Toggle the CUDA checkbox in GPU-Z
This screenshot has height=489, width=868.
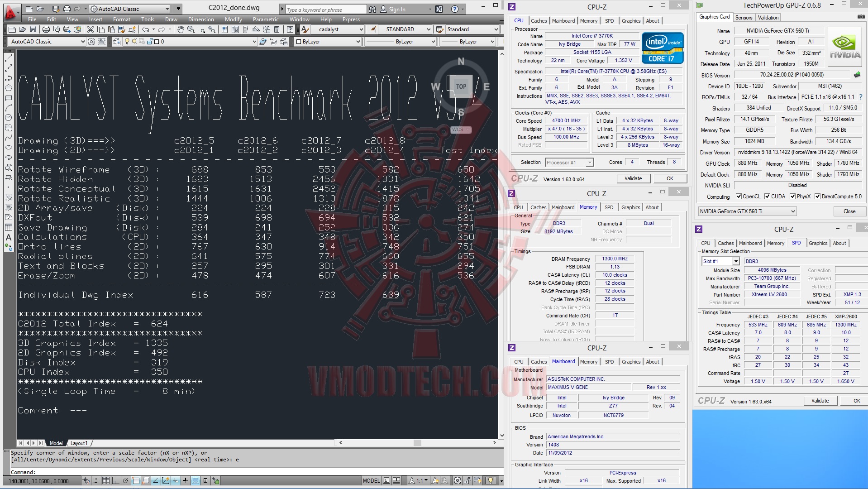coord(767,197)
